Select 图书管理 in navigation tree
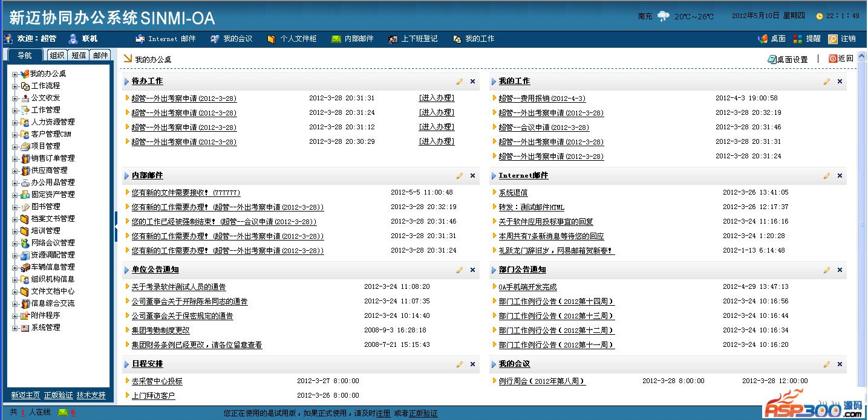This screenshot has height=420, width=868. [x=46, y=207]
